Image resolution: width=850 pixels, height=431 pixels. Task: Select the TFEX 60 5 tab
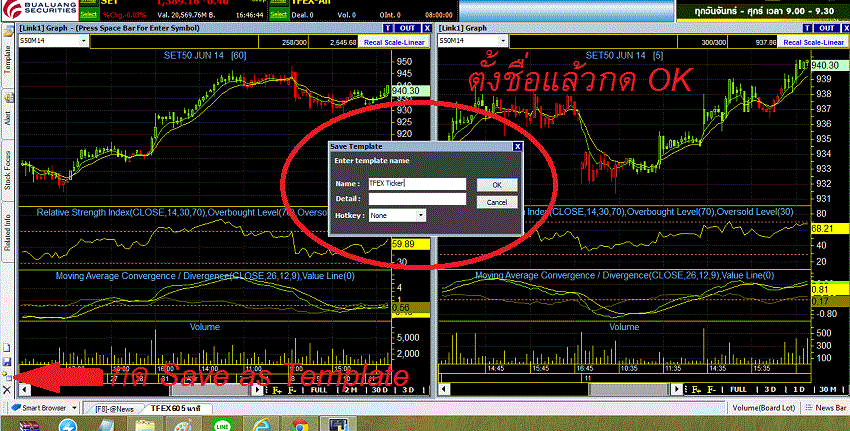click(x=175, y=408)
